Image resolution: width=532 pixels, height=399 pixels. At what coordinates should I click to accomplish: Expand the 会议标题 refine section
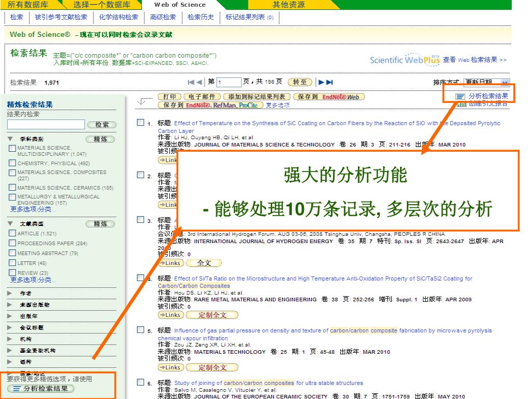[x=9, y=327]
